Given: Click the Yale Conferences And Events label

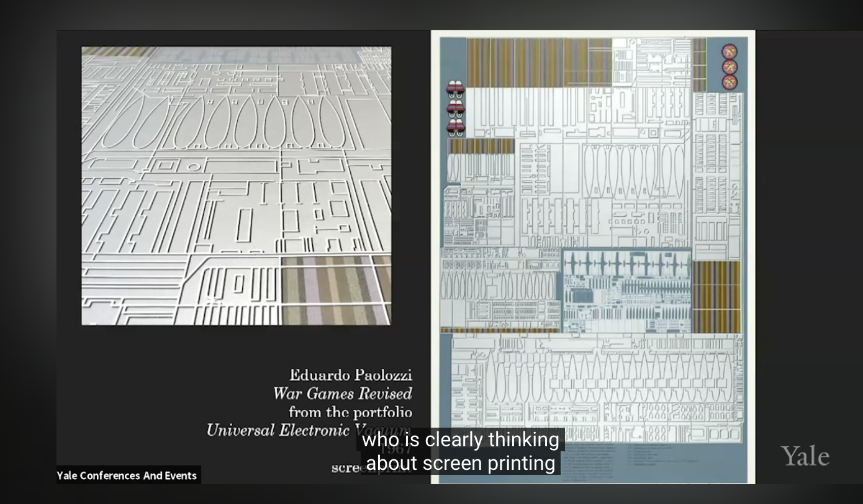Looking at the screenshot, I should [127, 475].
